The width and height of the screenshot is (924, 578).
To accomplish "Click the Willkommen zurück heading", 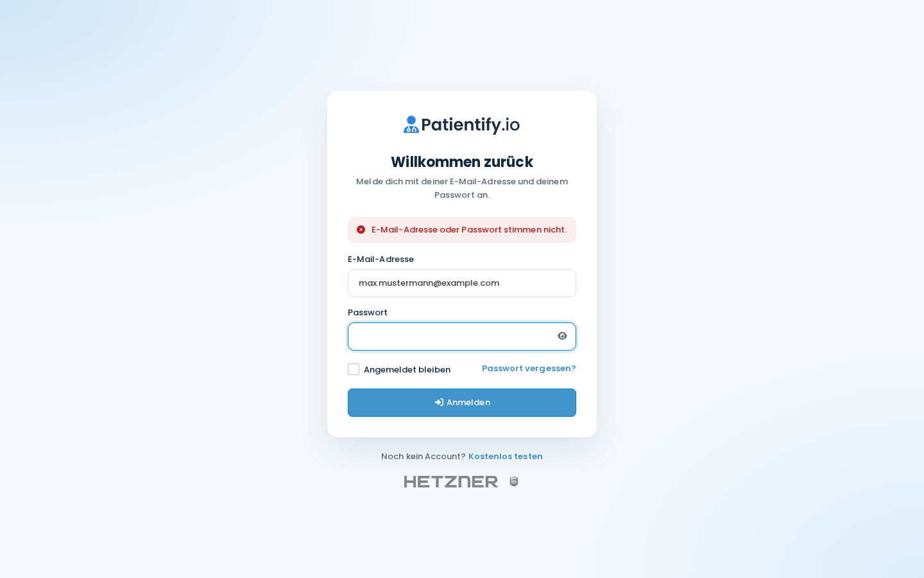I will [462, 162].
